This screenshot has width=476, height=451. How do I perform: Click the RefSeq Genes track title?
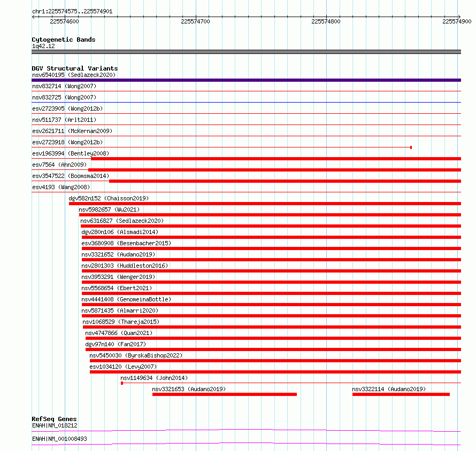click(54, 419)
